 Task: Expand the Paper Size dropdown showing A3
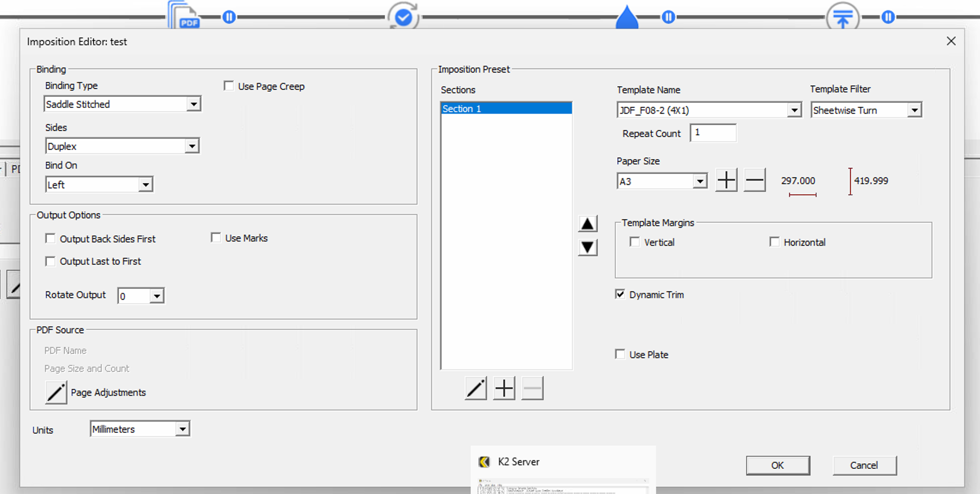click(700, 181)
